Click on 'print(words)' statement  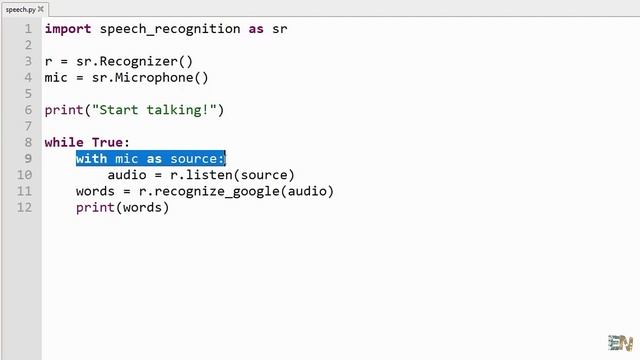(122, 207)
